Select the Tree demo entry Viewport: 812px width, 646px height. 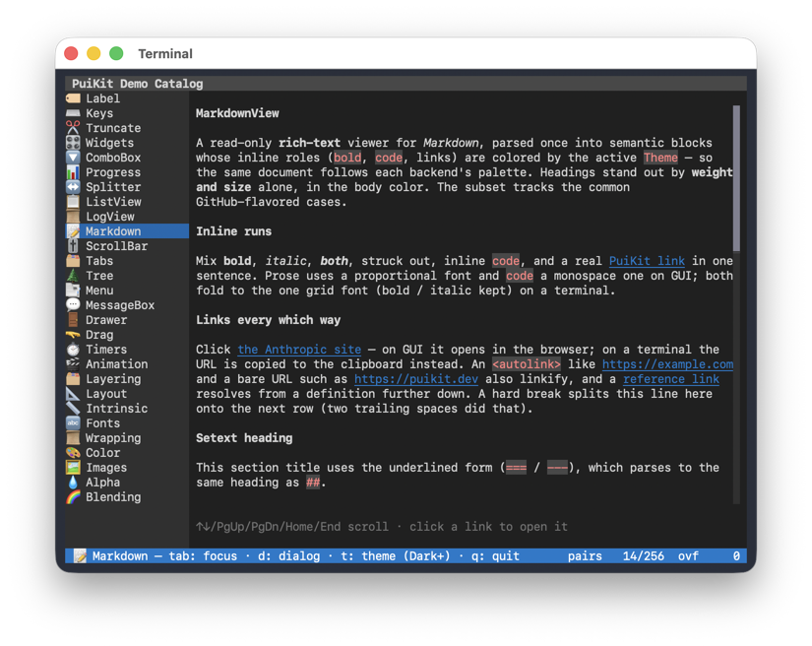coord(127,276)
